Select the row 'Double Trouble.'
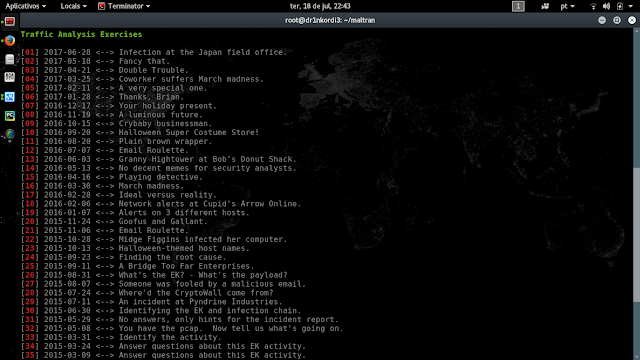Image resolution: width=640 pixels, height=360 pixels. (104, 70)
